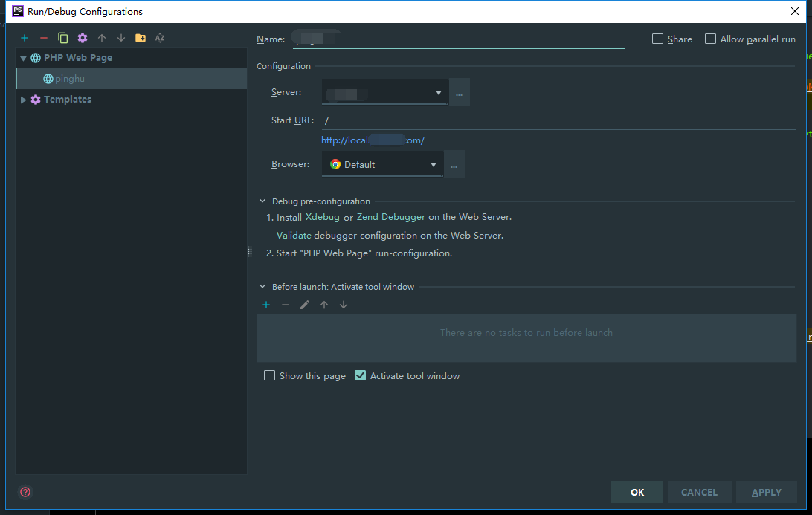Collapse the Debug pre-configuration section
812x515 pixels.
262,201
